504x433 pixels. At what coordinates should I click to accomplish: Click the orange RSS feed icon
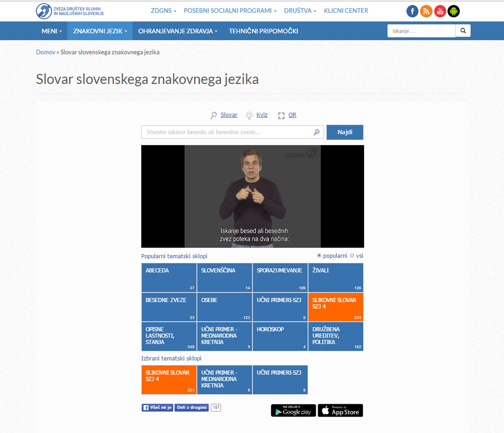426,11
